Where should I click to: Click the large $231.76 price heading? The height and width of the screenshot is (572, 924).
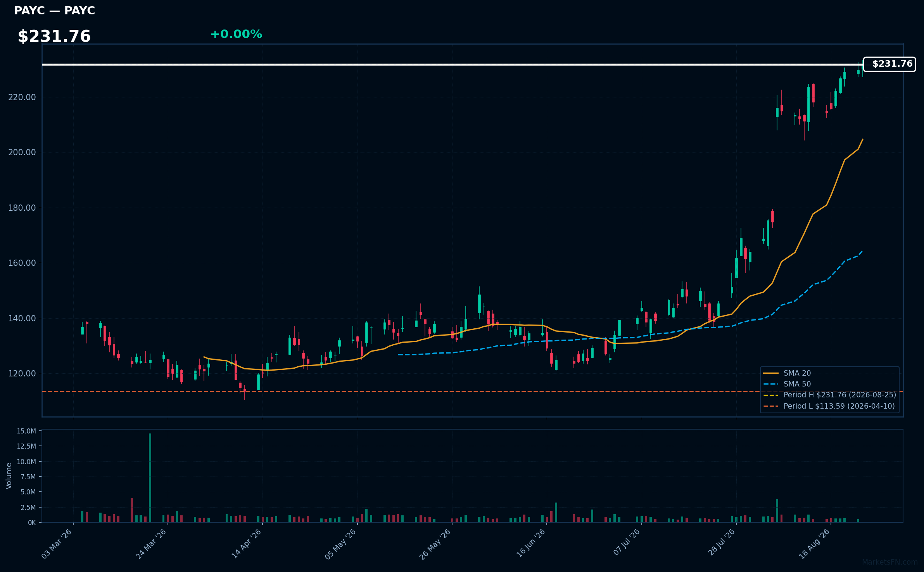tap(54, 36)
